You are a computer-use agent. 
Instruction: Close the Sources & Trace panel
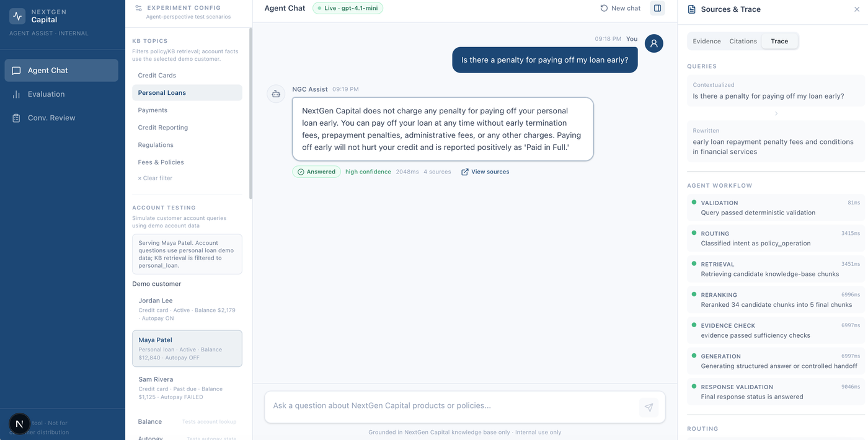tap(857, 9)
